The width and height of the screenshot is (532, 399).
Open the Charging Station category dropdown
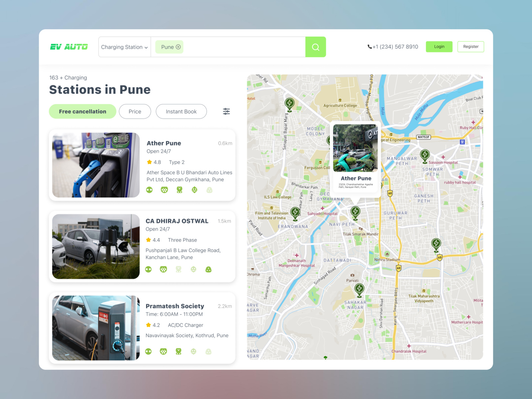(124, 47)
